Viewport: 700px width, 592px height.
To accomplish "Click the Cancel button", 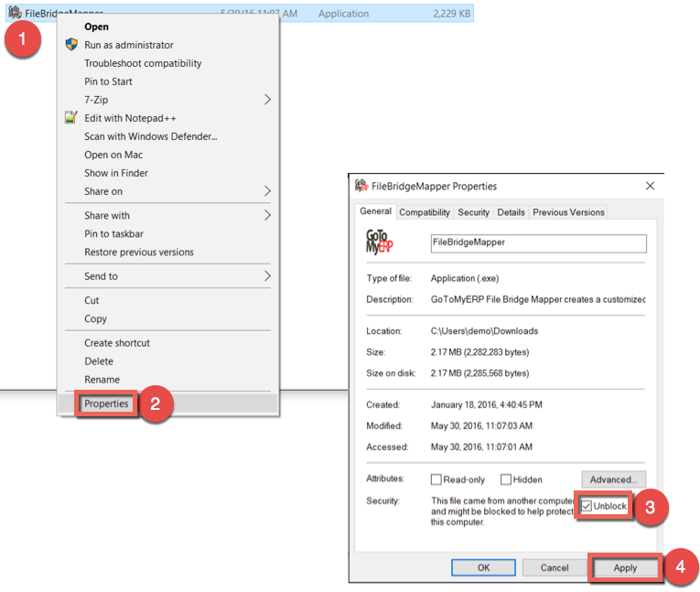I will pos(555,567).
